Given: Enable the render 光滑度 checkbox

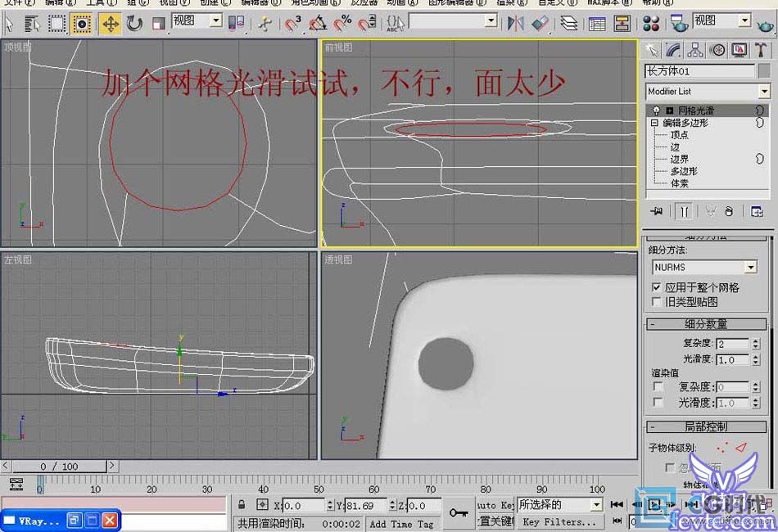Looking at the screenshot, I should tap(658, 402).
